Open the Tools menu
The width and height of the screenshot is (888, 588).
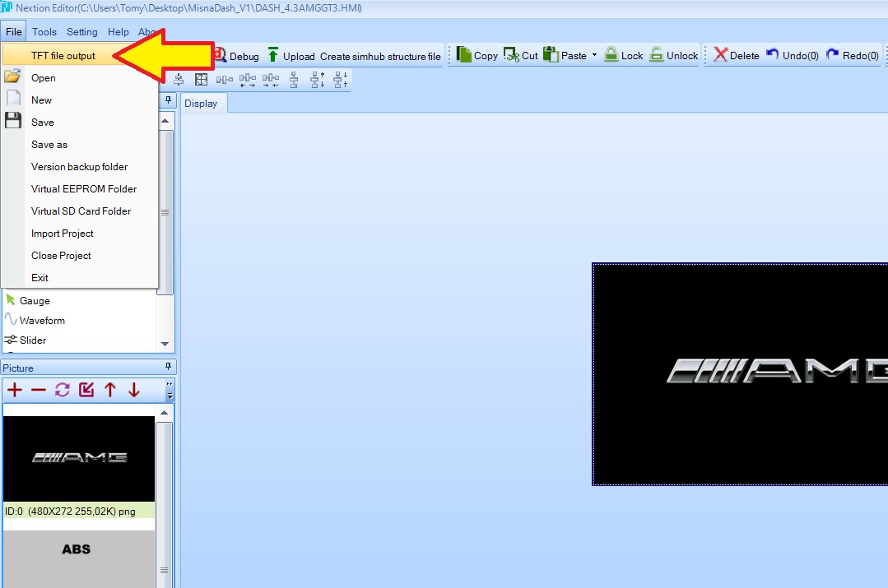44,32
